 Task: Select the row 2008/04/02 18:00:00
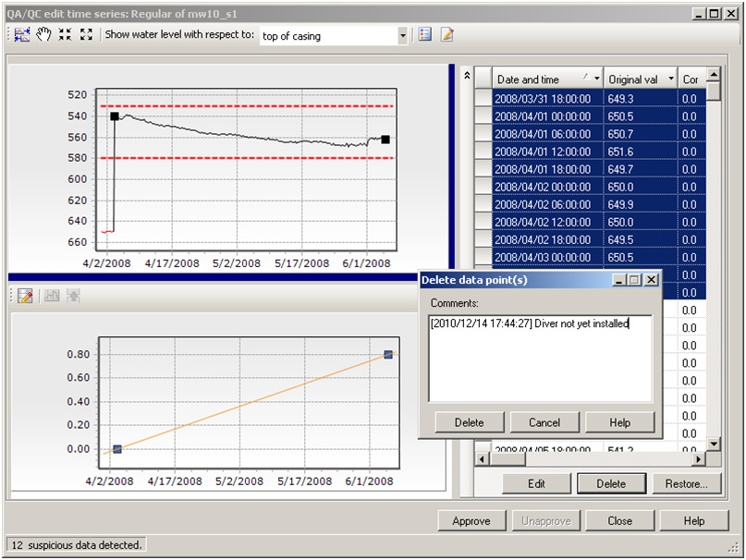click(x=591, y=239)
